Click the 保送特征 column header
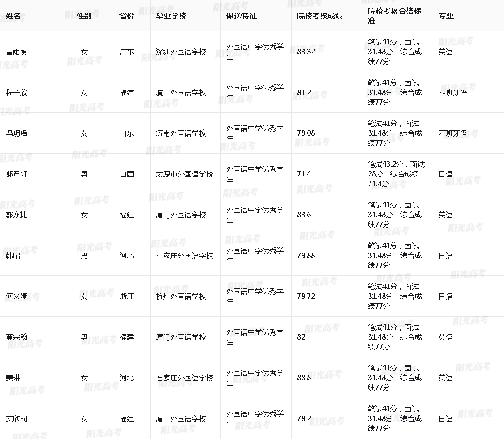 [241, 16]
